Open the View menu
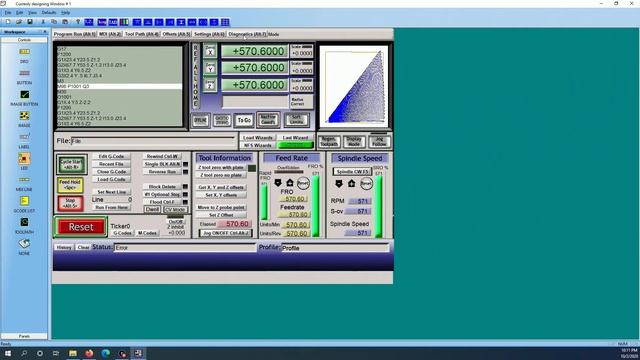 pos(32,13)
